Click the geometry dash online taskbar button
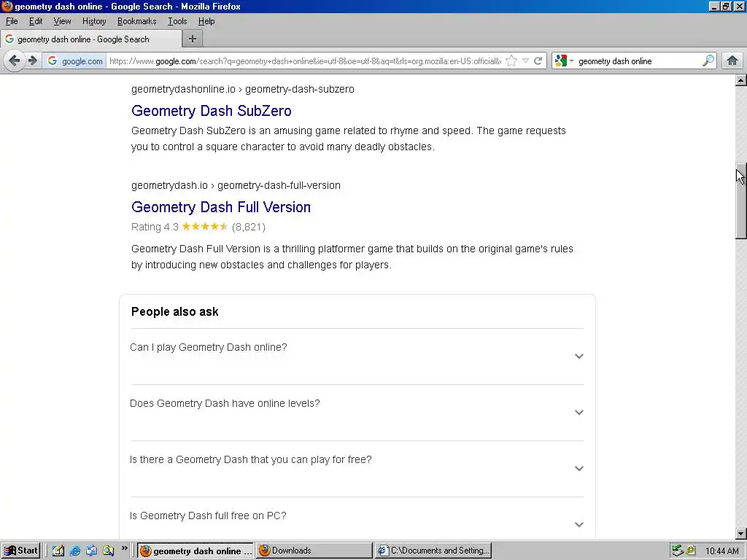This screenshot has height=560, width=747. tap(196, 551)
